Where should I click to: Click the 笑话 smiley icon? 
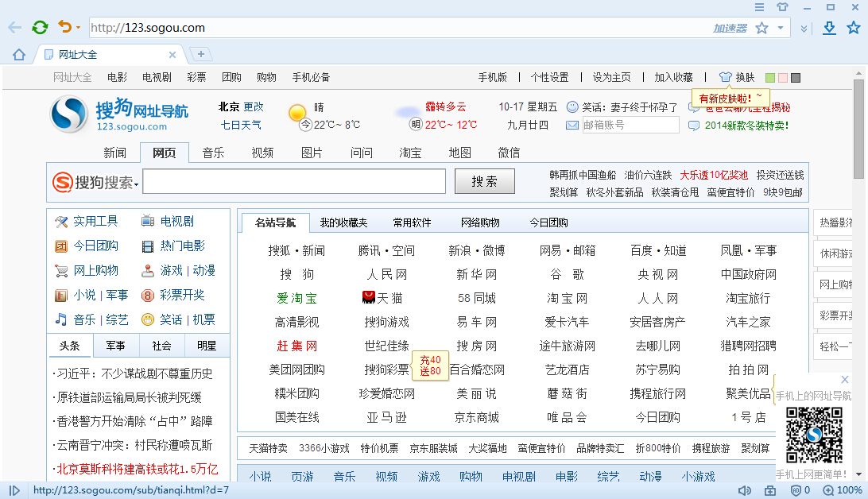pos(148,319)
